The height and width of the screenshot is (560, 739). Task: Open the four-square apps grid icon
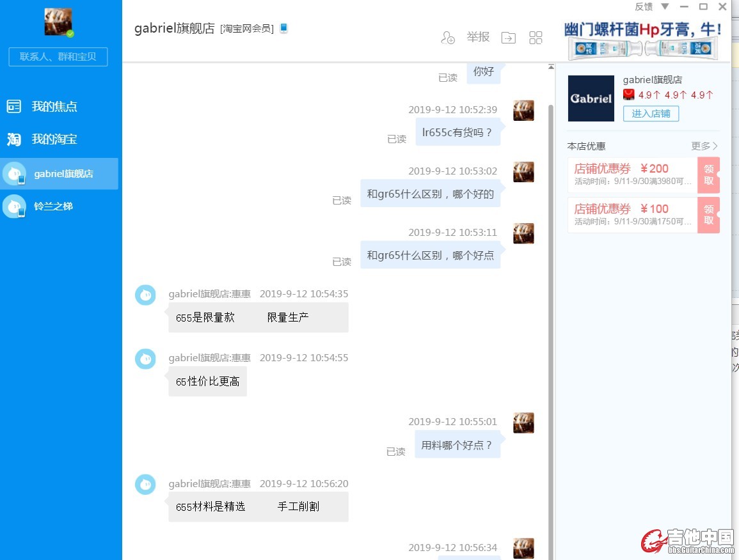[536, 38]
